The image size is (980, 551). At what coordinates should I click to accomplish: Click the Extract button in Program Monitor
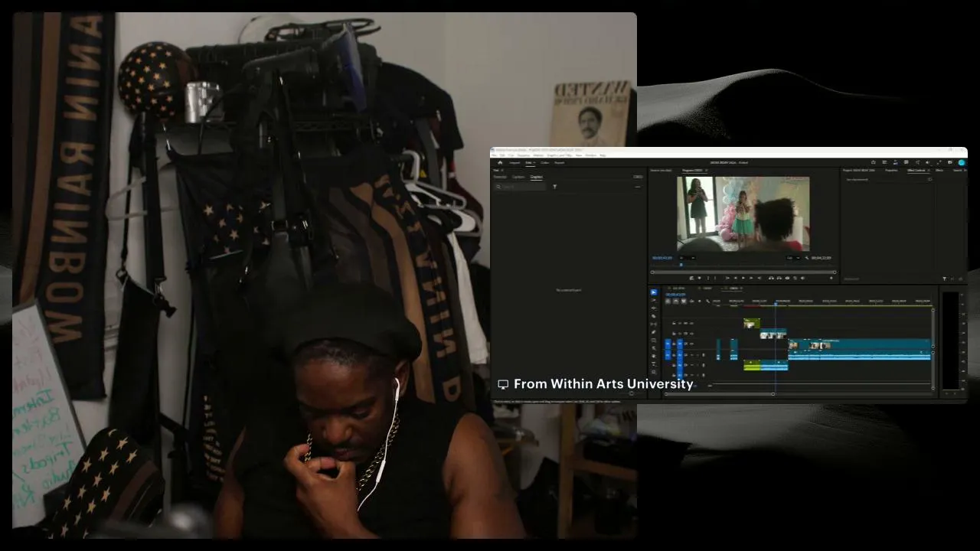779,278
